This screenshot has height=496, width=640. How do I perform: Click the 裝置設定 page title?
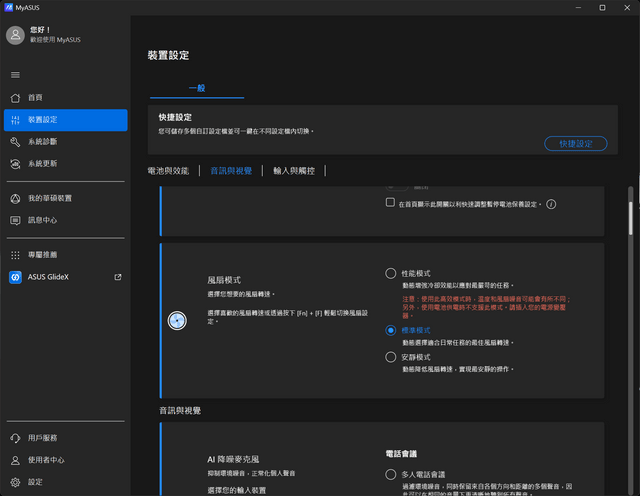[x=168, y=56]
